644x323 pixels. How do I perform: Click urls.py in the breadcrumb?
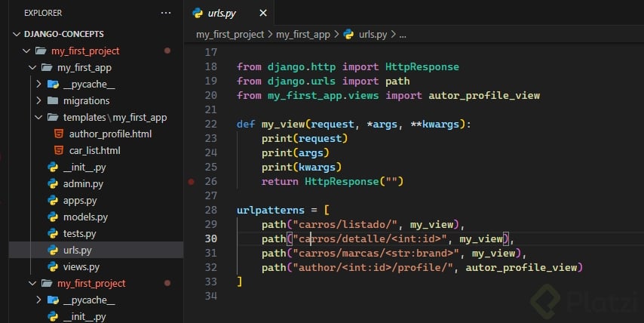(373, 35)
